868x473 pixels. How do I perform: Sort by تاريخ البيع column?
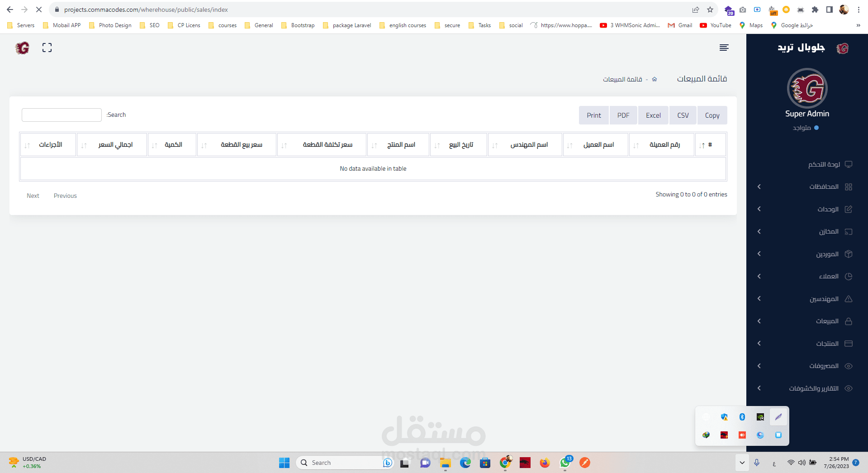[459, 145]
